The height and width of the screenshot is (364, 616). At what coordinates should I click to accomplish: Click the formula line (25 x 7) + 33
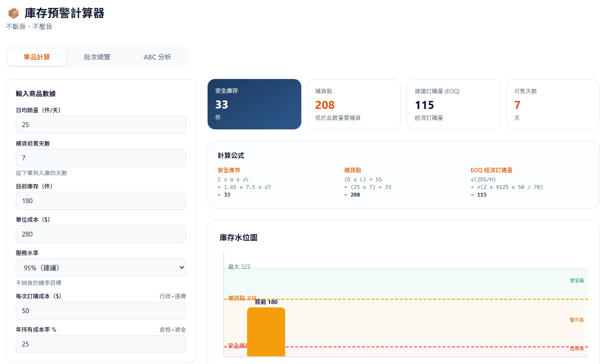[368, 187]
